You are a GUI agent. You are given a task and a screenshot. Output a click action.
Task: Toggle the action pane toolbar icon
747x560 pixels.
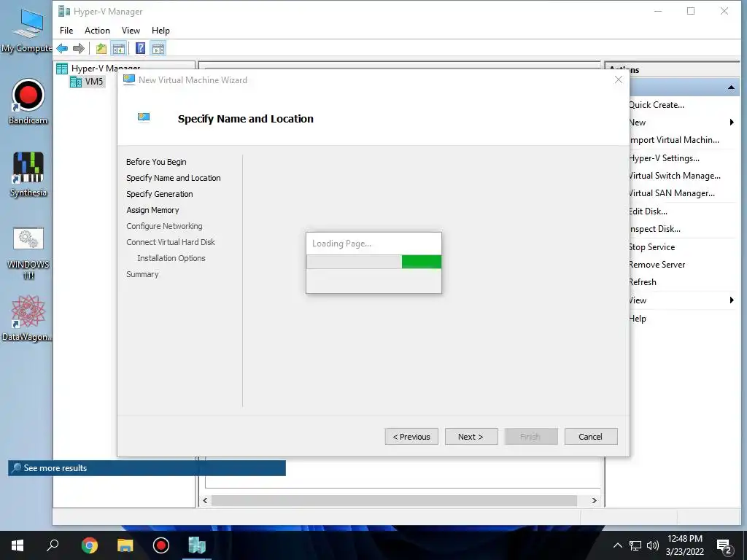(158, 49)
